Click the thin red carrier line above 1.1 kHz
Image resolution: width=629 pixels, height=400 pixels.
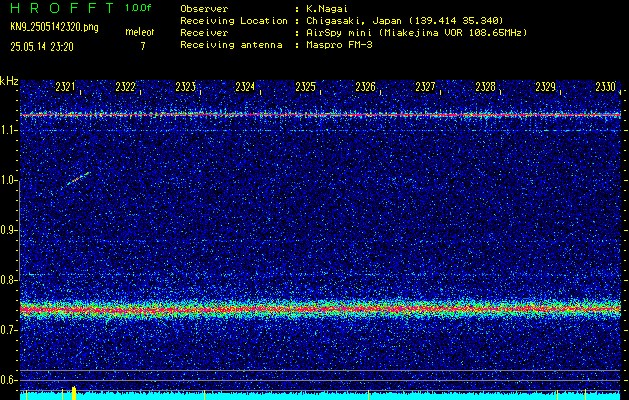[x=320, y=115]
